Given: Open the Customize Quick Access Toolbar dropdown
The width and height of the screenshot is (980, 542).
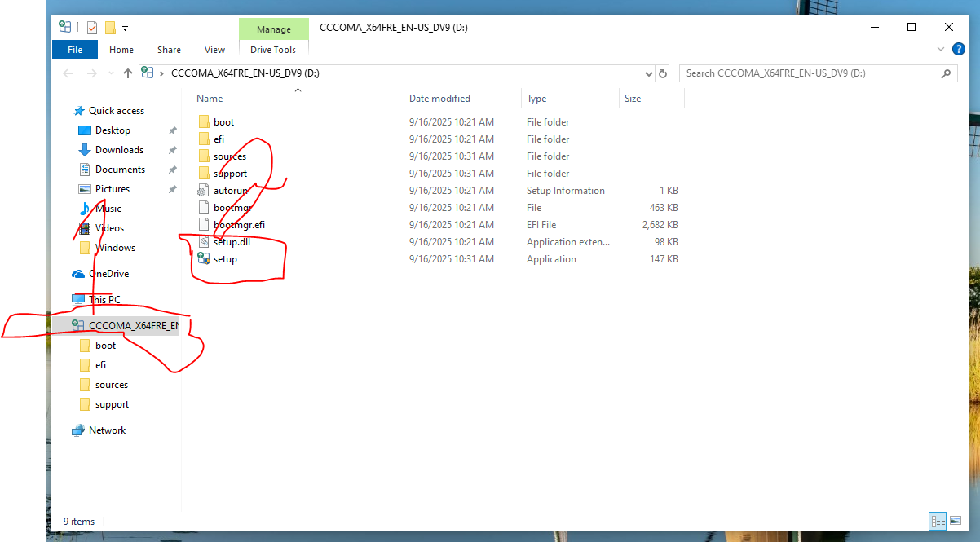Looking at the screenshot, I should point(126,29).
